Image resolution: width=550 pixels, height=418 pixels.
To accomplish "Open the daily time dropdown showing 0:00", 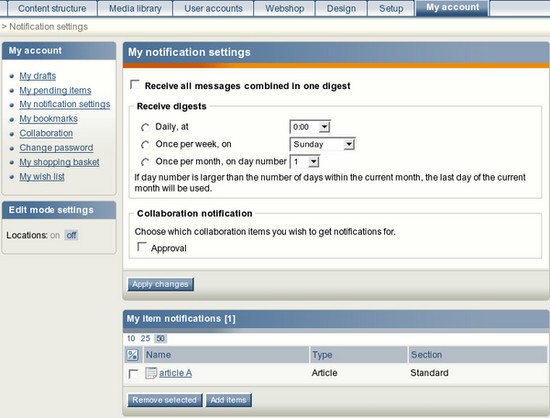I will point(310,127).
